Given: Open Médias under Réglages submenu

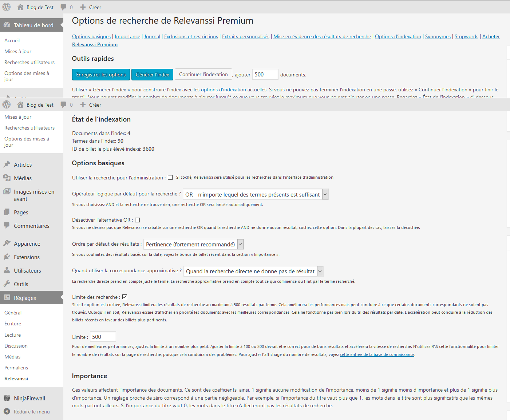Looking at the screenshot, I should (x=12, y=357).
